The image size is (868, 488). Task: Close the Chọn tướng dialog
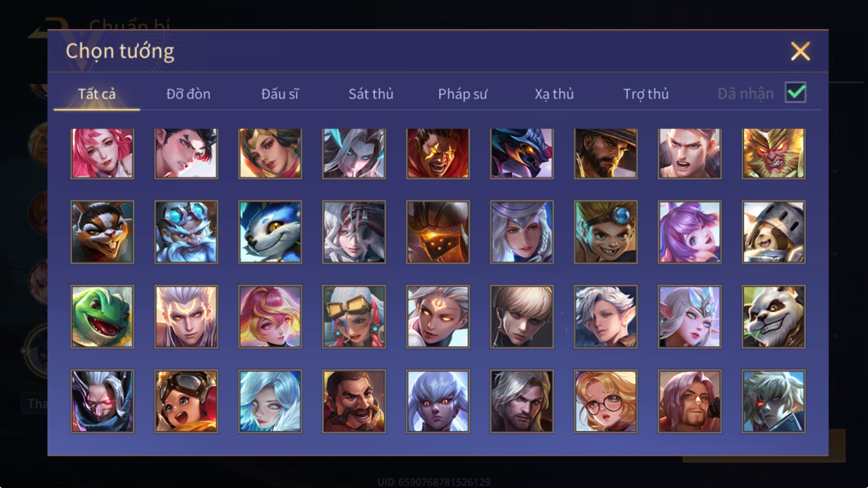[800, 52]
